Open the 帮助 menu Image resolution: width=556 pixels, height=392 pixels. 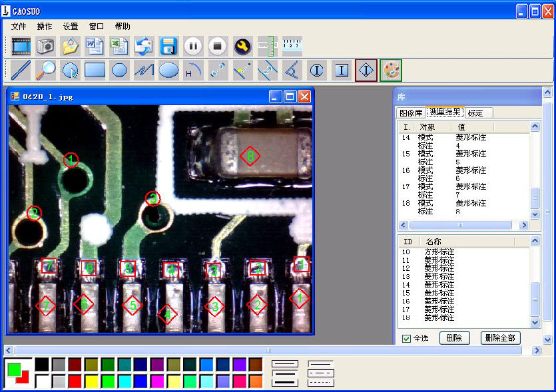coord(123,26)
